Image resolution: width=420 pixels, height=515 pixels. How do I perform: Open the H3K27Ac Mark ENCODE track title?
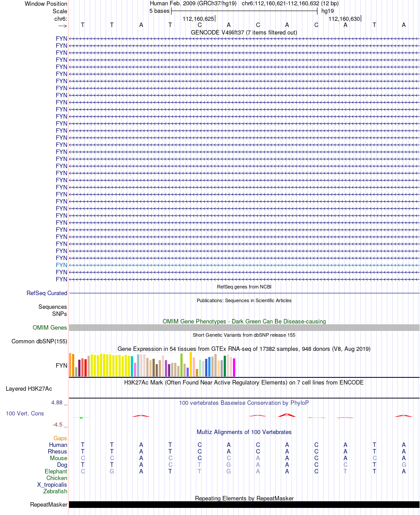point(244,382)
